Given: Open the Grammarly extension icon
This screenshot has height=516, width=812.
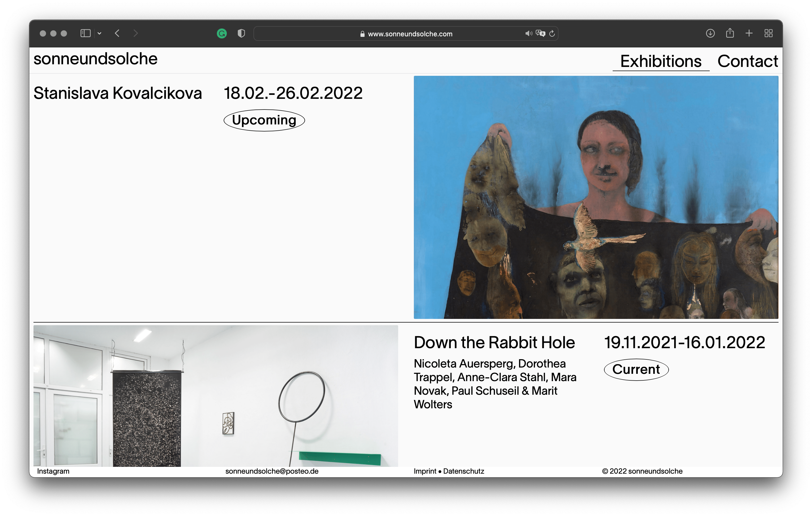Looking at the screenshot, I should point(222,33).
